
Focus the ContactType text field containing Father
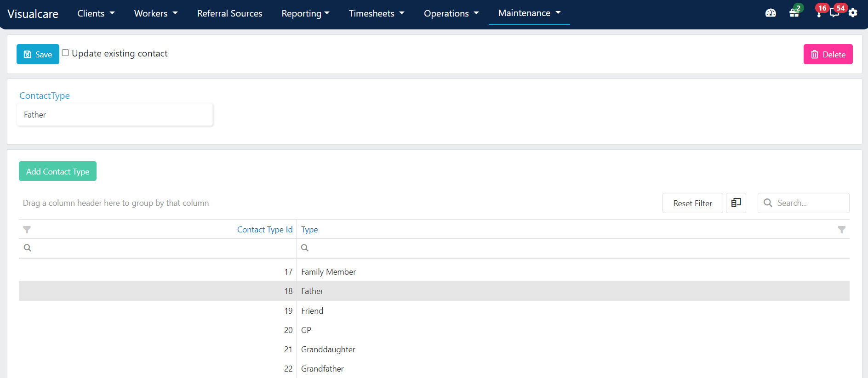click(115, 114)
